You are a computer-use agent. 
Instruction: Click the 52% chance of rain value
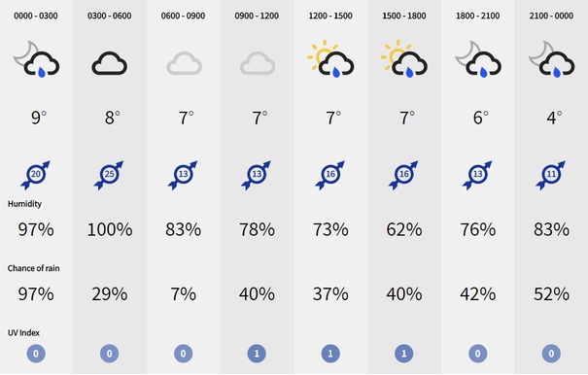point(551,294)
